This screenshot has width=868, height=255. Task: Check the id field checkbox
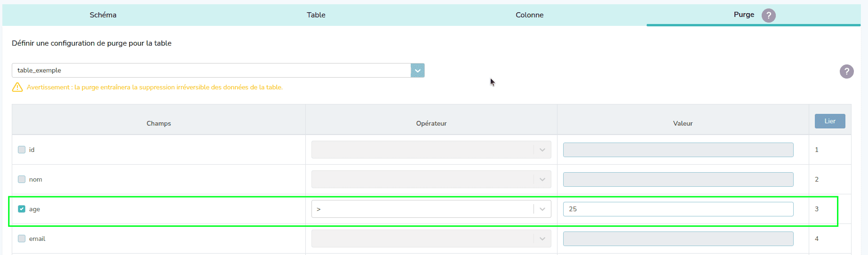pyautogui.click(x=22, y=150)
